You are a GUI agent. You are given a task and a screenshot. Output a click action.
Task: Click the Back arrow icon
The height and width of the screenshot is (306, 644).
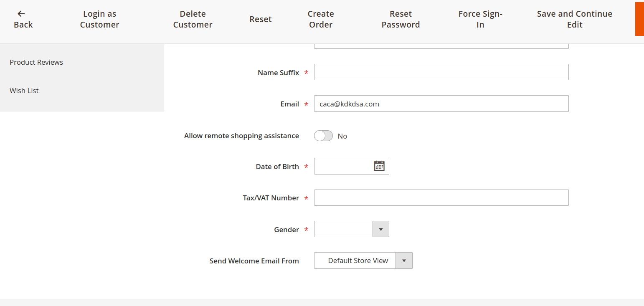(x=20, y=14)
